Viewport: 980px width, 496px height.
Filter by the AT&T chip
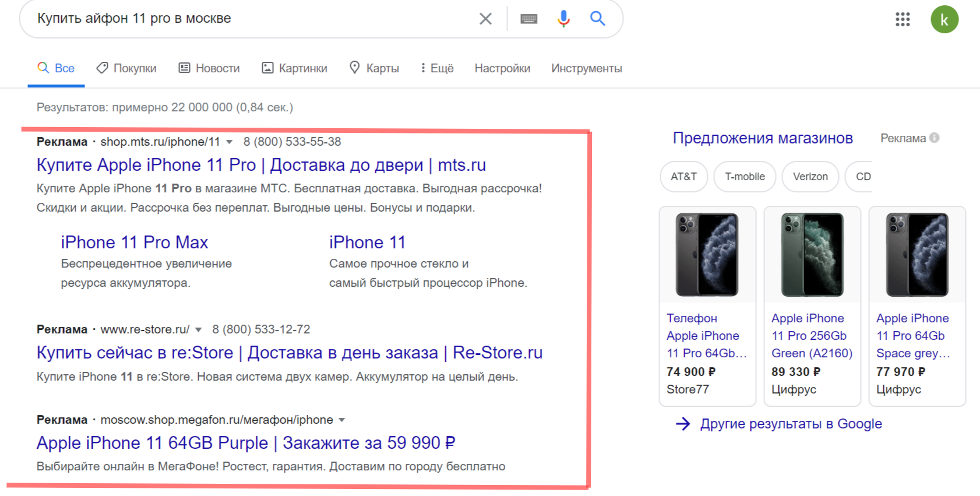pos(684,177)
